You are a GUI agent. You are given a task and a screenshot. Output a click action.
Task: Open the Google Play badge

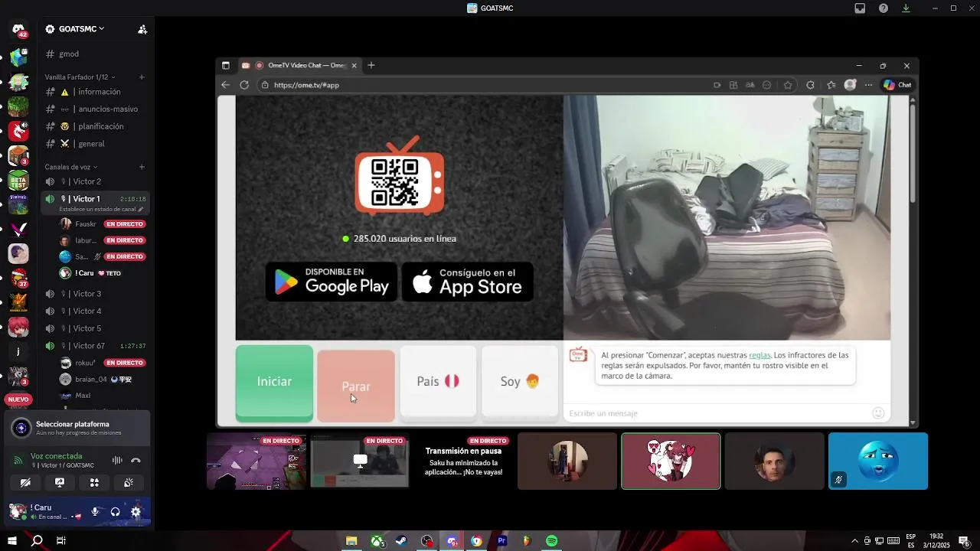click(332, 282)
